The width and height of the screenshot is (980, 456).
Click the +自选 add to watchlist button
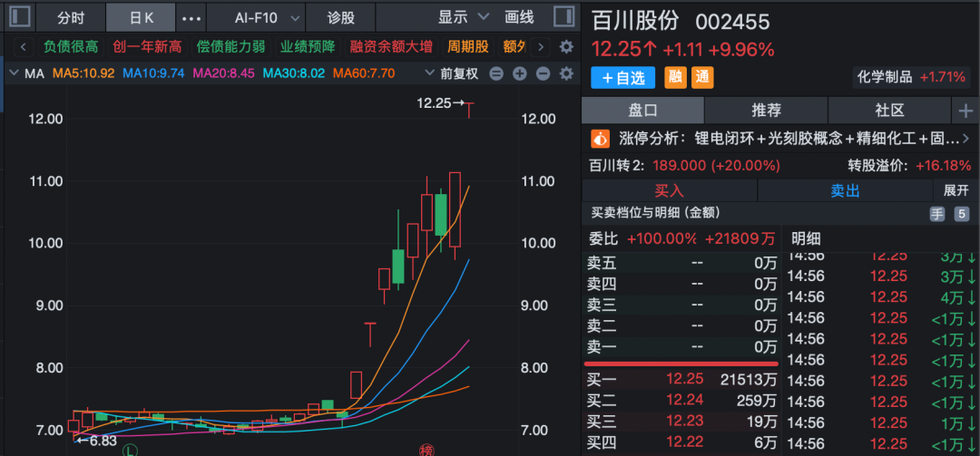[622, 77]
